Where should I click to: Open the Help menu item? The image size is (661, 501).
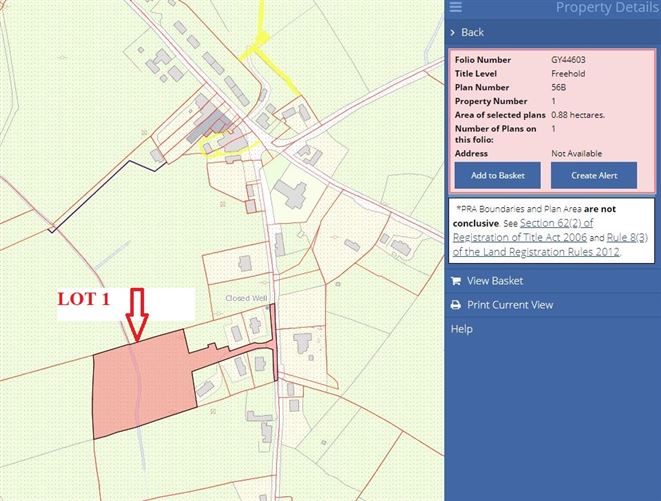click(462, 329)
